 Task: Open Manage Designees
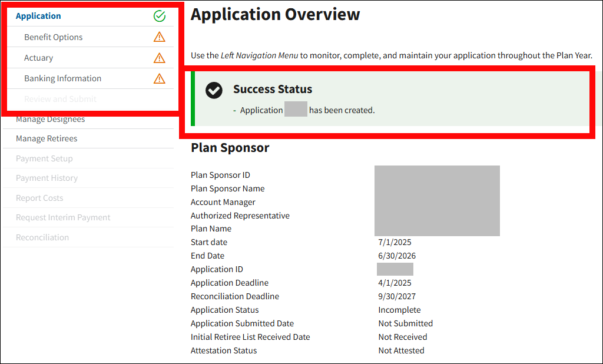pos(50,120)
